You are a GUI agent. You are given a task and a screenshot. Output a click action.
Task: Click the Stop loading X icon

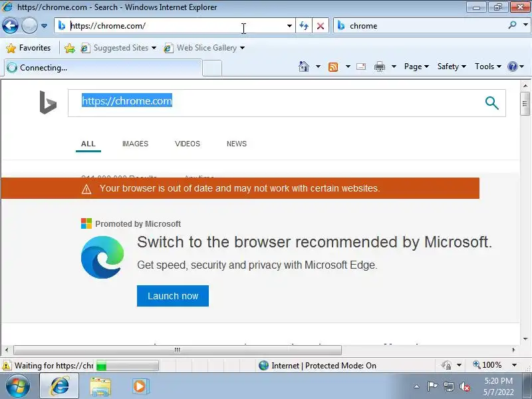click(x=321, y=26)
